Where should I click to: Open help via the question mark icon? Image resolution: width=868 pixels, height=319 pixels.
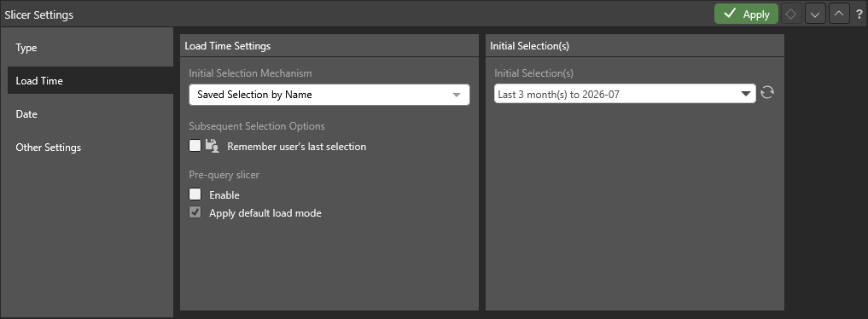coord(859,15)
